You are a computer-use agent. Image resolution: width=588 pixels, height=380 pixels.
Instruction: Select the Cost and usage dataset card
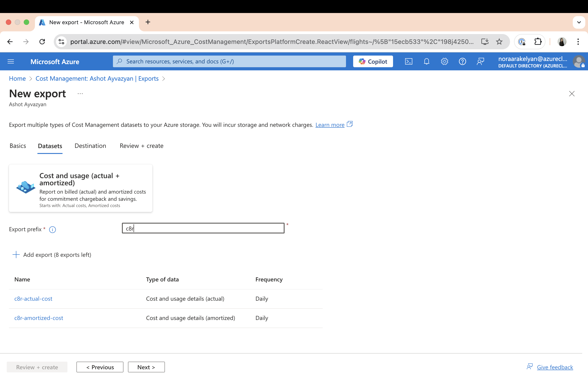(80, 188)
